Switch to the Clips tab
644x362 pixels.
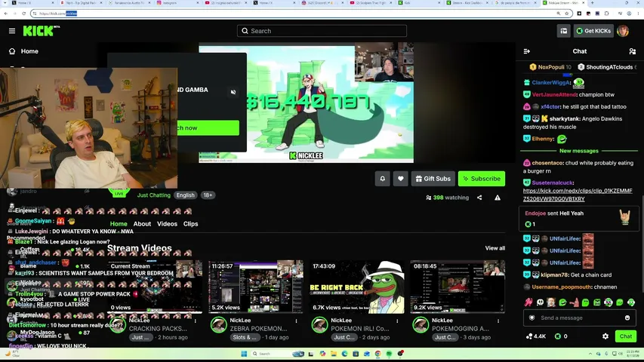[x=190, y=224]
